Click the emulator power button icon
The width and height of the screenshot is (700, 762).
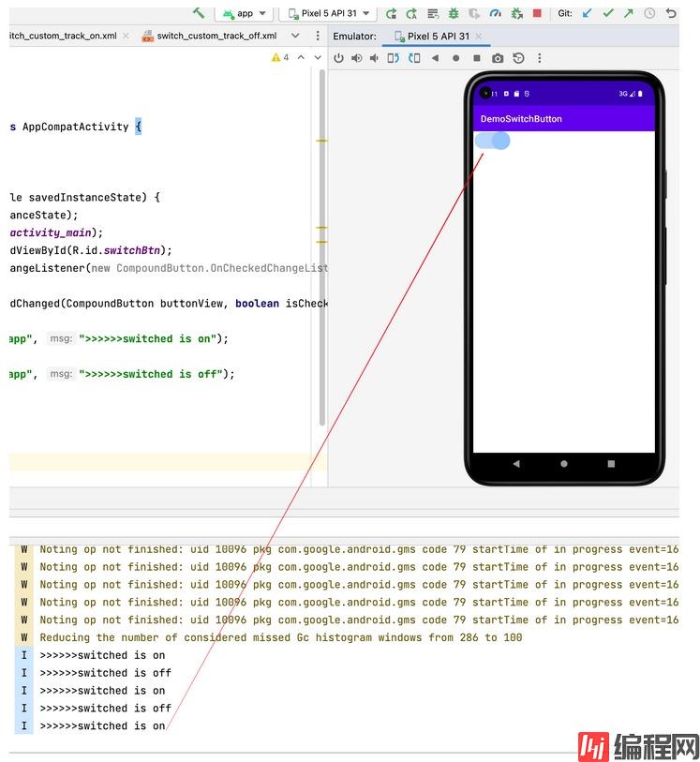[338, 58]
